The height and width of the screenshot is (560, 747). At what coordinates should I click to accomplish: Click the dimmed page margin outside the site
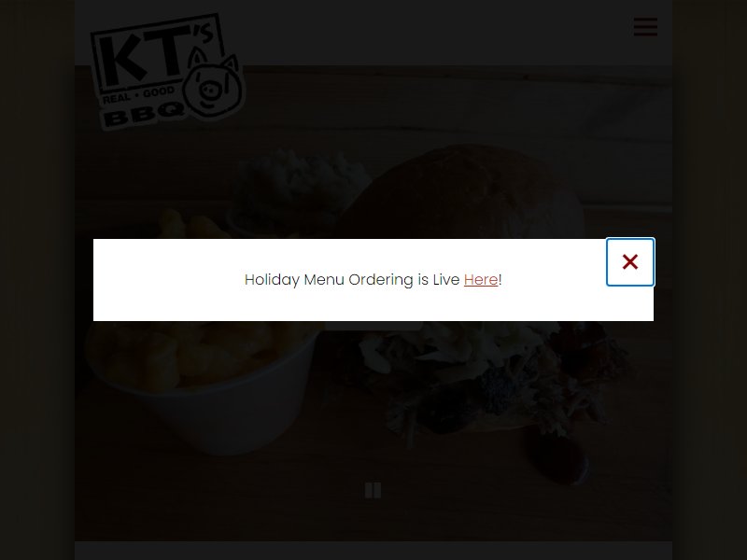(x=37, y=280)
